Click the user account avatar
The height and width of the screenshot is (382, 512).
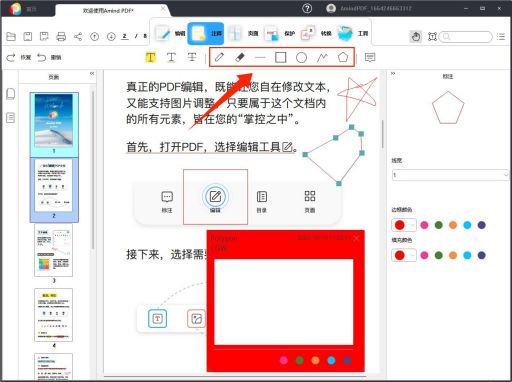point(331,8)
